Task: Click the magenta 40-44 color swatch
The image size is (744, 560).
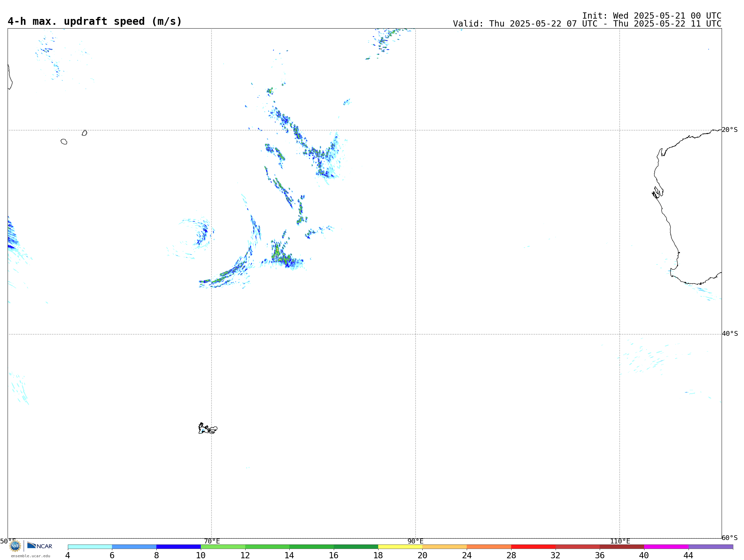Action: (x=666, y=547)
